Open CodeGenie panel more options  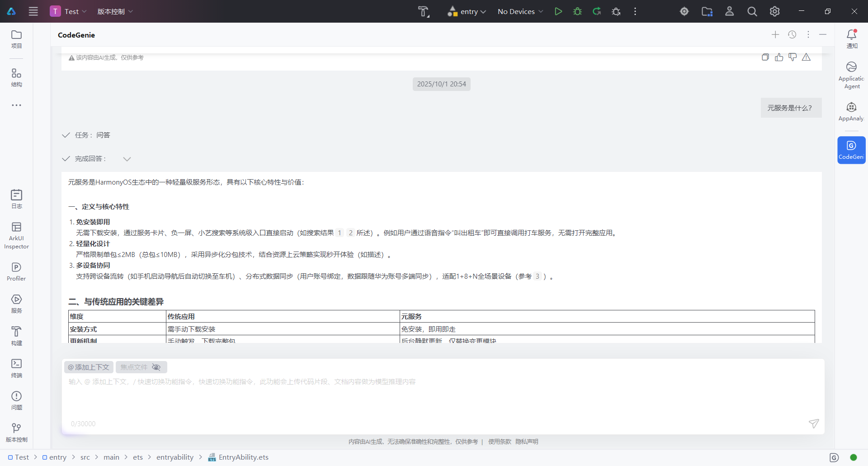(x=808, y=34)
